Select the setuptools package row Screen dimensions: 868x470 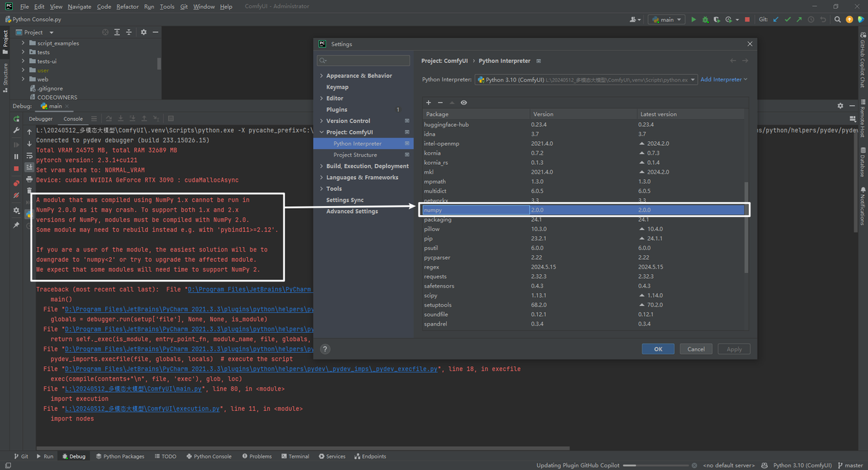(584, 305)
